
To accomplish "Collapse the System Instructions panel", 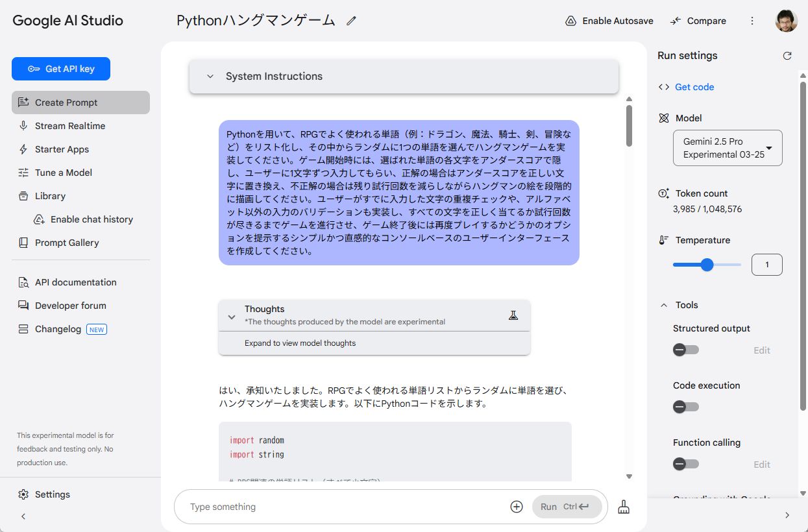I will 210,76.
